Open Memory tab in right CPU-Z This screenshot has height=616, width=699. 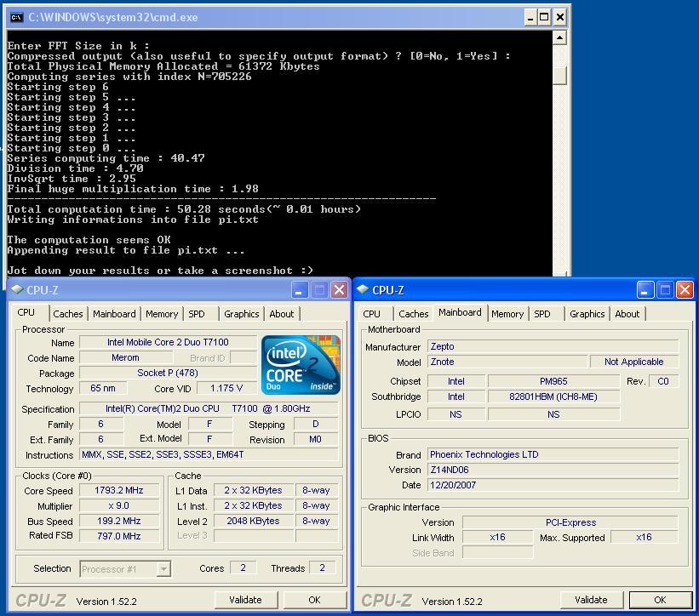point(507,314)
